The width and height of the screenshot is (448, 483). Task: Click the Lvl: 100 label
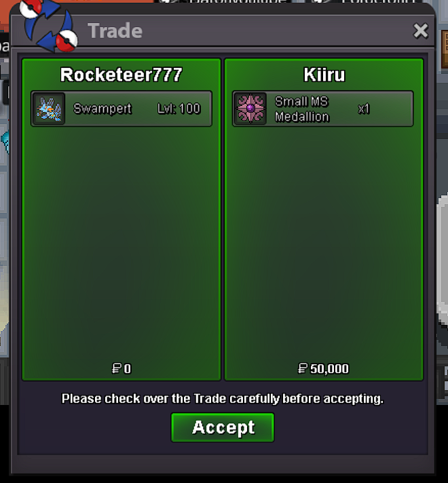(x=179, y=109)
